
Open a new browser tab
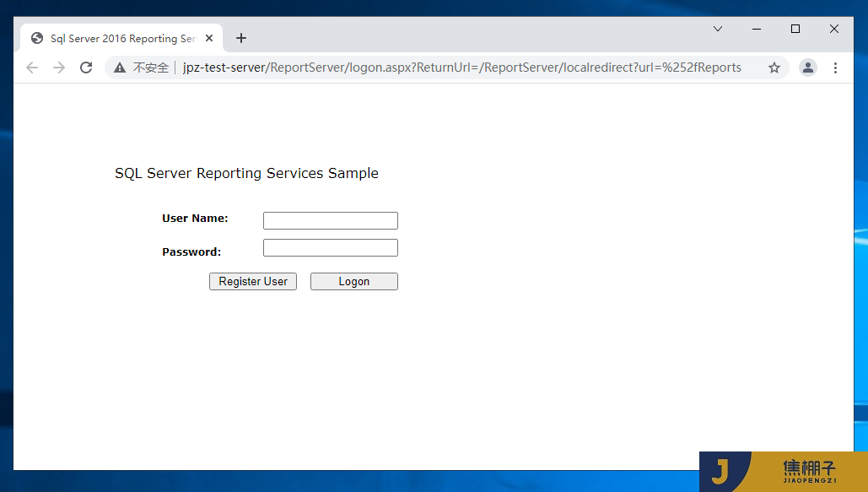pos(241,37)
